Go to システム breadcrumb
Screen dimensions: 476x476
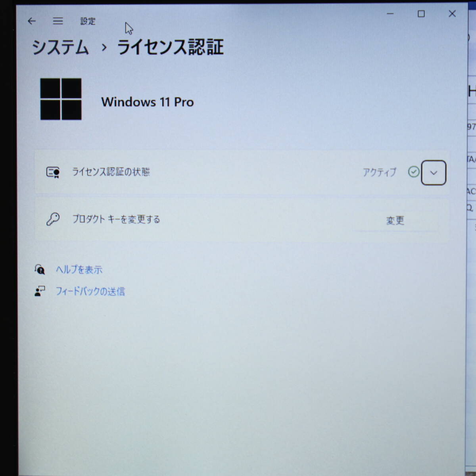click(60, 47)
